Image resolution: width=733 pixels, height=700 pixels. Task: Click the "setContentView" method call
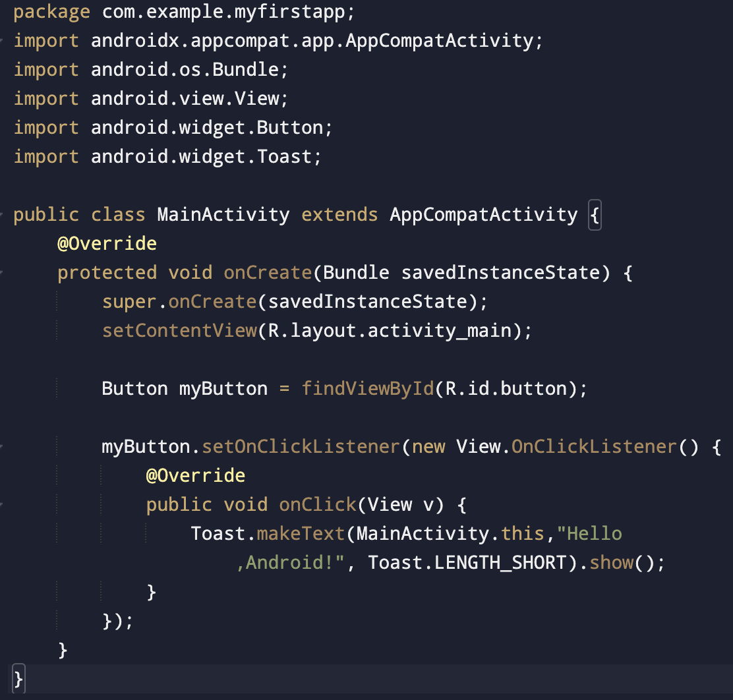coord(179,331)
